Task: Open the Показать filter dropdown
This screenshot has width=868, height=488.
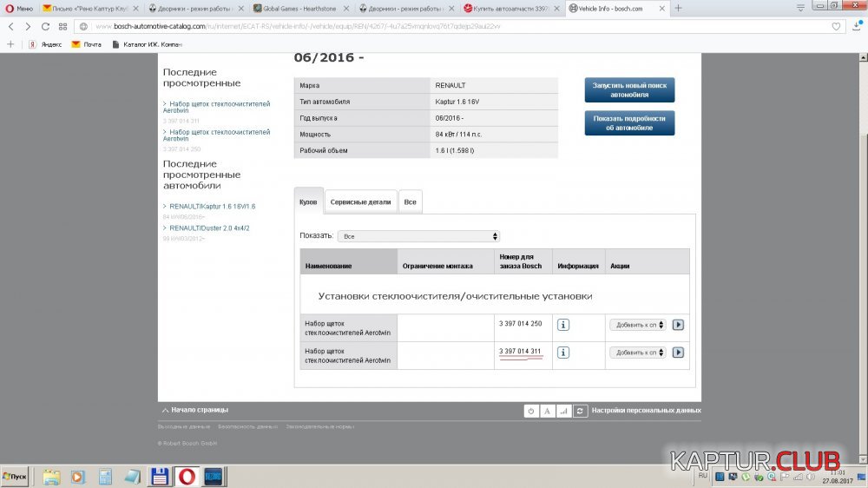Action: coord(418,236)
